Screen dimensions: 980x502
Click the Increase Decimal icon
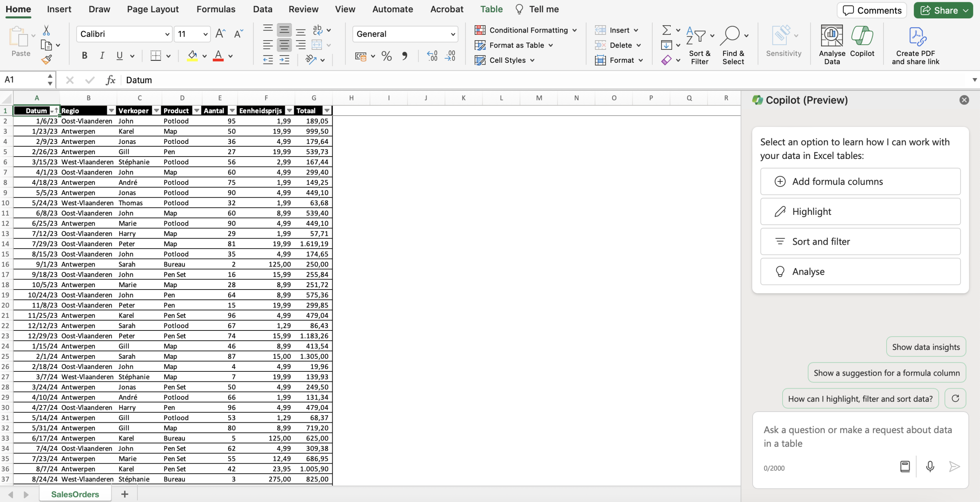(432, 56)
